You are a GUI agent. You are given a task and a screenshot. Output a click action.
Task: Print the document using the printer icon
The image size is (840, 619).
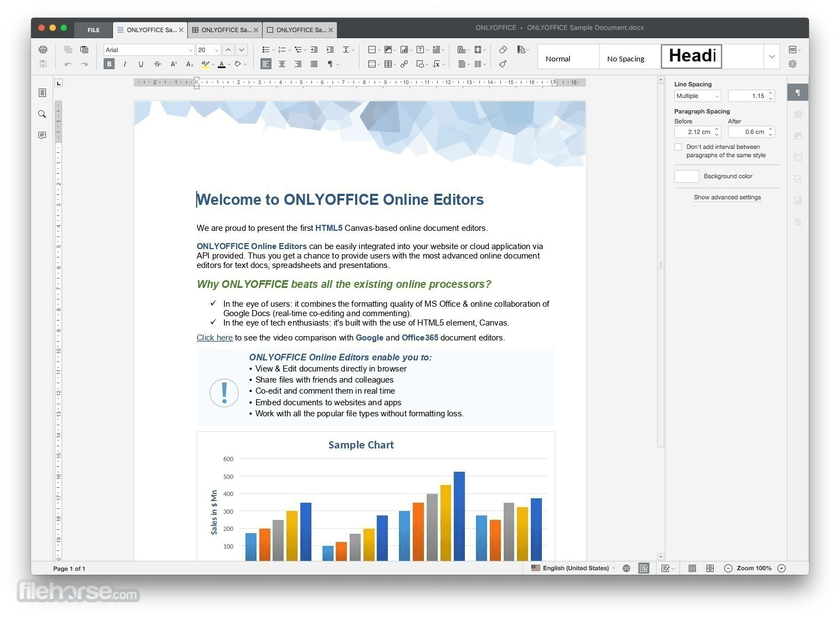click(x=43, y=50)
